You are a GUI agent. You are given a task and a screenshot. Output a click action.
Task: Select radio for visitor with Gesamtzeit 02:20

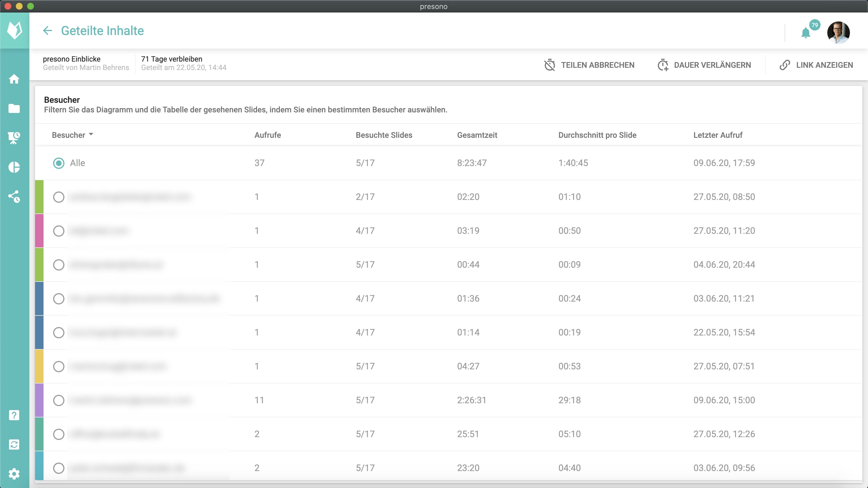59,197
